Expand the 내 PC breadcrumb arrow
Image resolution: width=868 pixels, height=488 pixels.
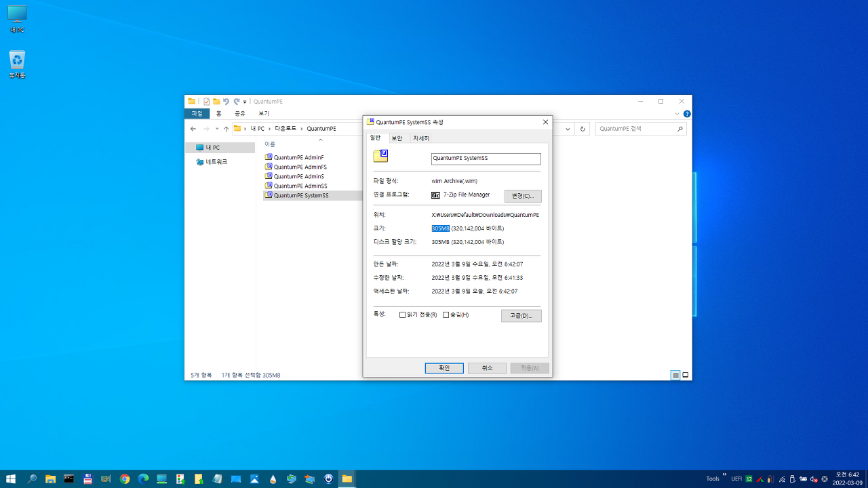[269, 129]
